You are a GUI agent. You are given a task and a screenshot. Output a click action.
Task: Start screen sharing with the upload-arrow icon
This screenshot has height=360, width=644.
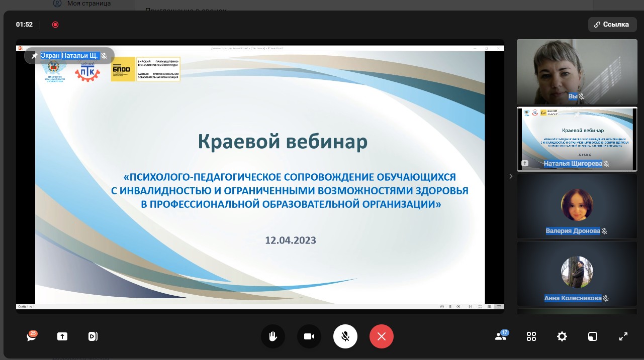[x=62, y=336]
